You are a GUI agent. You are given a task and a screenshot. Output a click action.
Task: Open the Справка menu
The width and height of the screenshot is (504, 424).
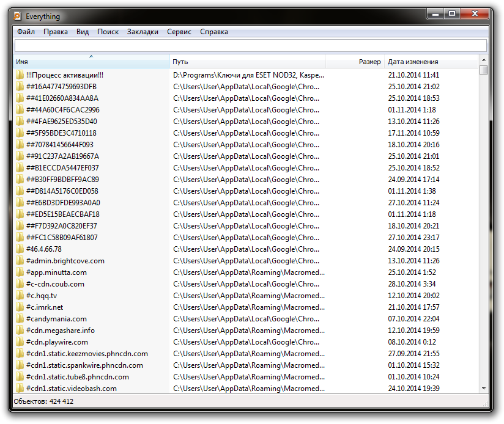(214, 32)
